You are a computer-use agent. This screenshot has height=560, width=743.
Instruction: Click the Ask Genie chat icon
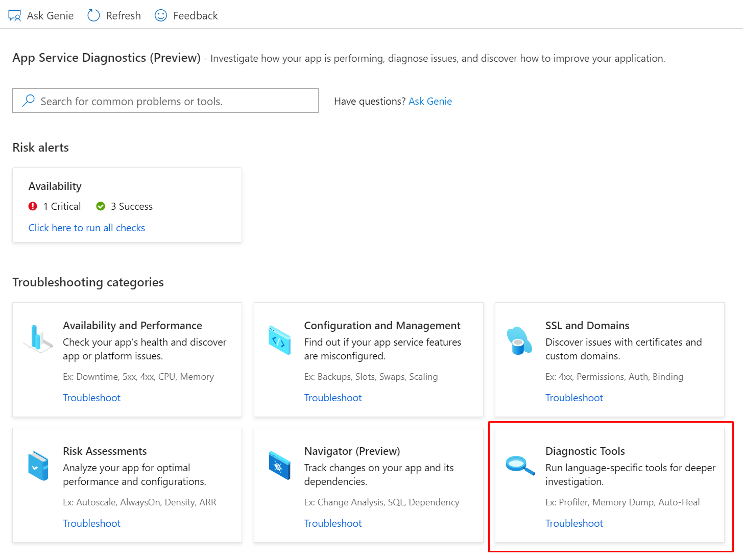point(15,16)
